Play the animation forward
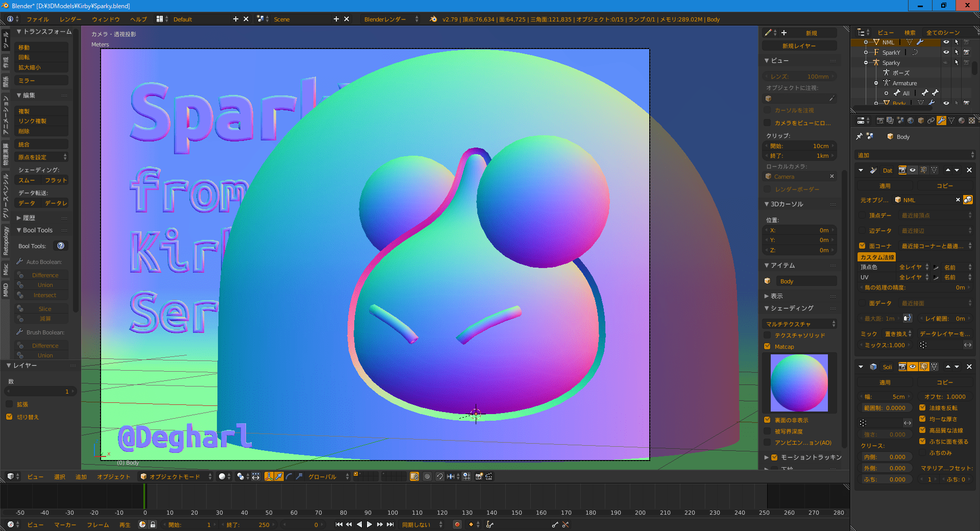The width and height of the screenshot is (980, 531). (x=370, y=524)
